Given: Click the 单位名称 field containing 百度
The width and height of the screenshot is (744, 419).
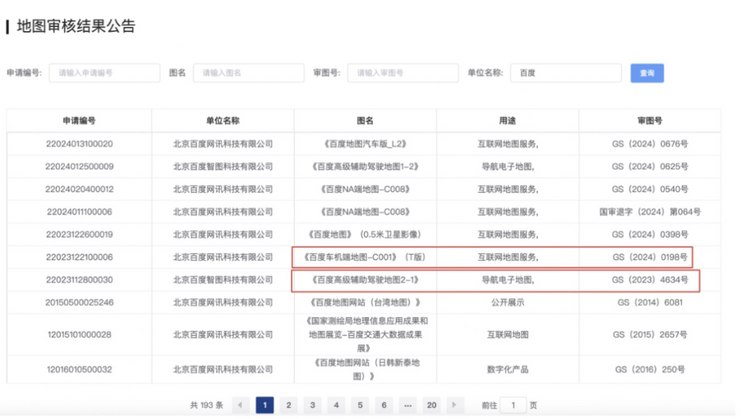Looking at the screenshot, I should (x=563, y=73).
